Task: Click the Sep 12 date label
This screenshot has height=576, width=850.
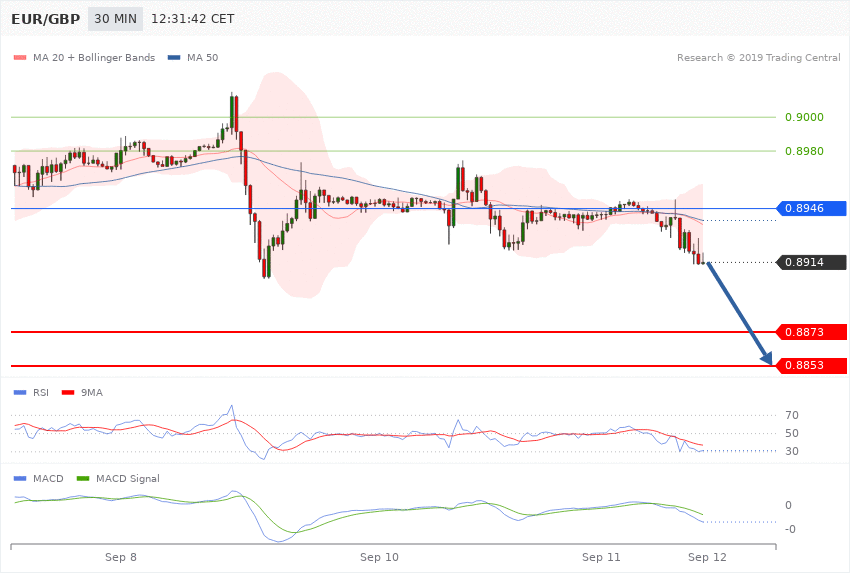Action: pos(707,557)
